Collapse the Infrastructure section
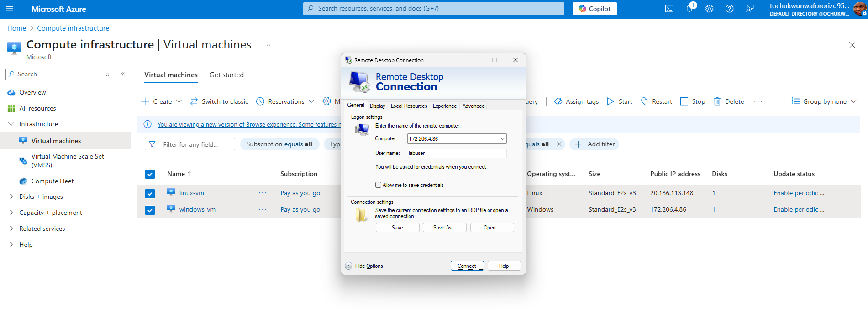This screenshot has height=330, width=868. coord(11,124)
